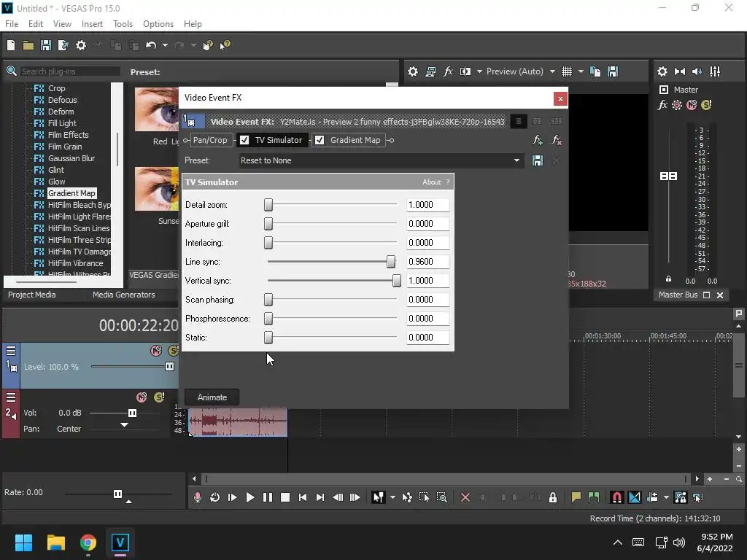The width and height of the screenshot is (747, 560).
Task: Stop playback in the transport bar
Action: 285,497
